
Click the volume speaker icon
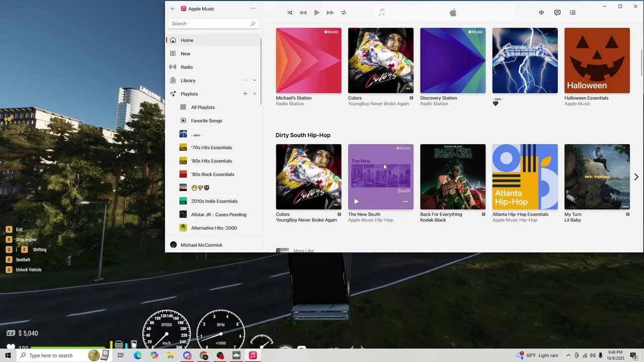[541, 13]
